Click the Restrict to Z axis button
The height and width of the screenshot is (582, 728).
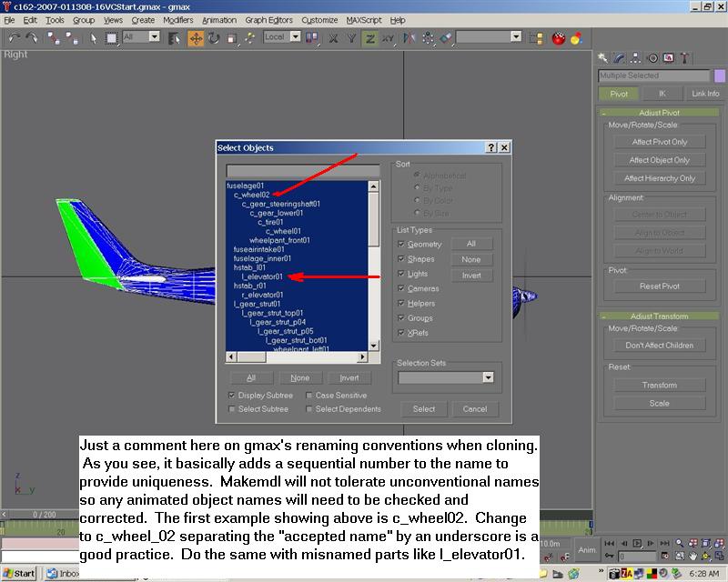coord(369,38)
